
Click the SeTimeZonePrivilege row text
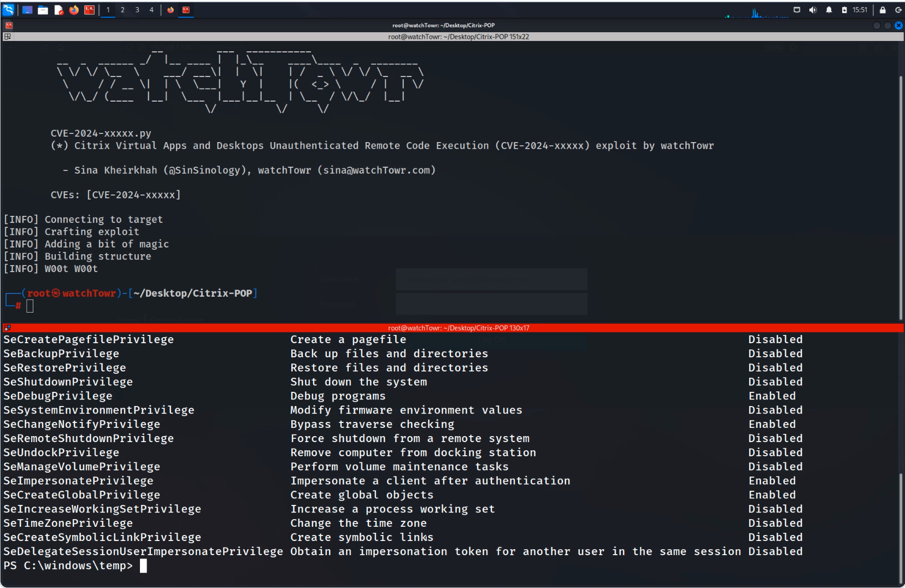(68, 523)
